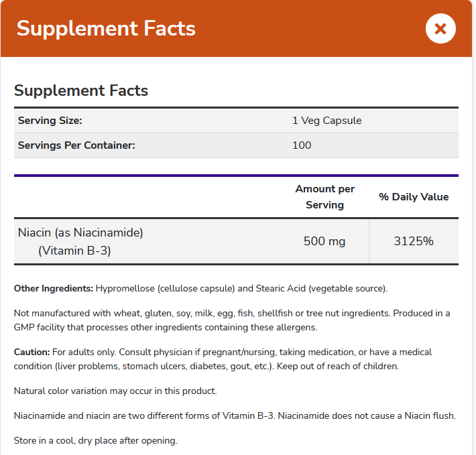Viewport: 476px width, 455px height.
Task: Click the dark Supplement Facts section heading
Action: click(x=81, y=90)
